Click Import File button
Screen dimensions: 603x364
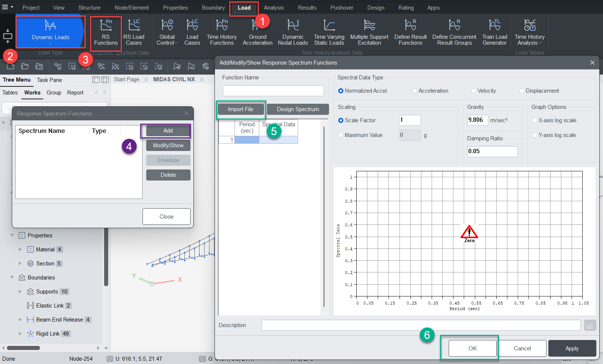240,109
